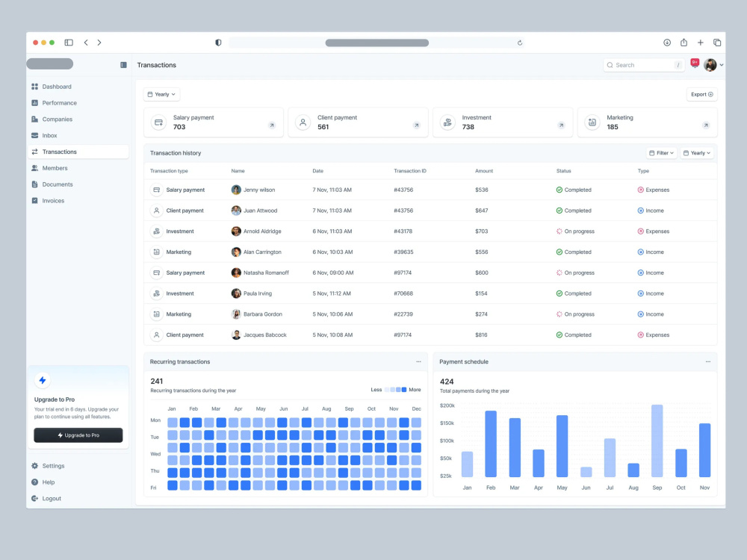The width and height of the screenshot is (747, 560).
Task: Open Payment schedule more options menu
Action: tap(708, 362)
